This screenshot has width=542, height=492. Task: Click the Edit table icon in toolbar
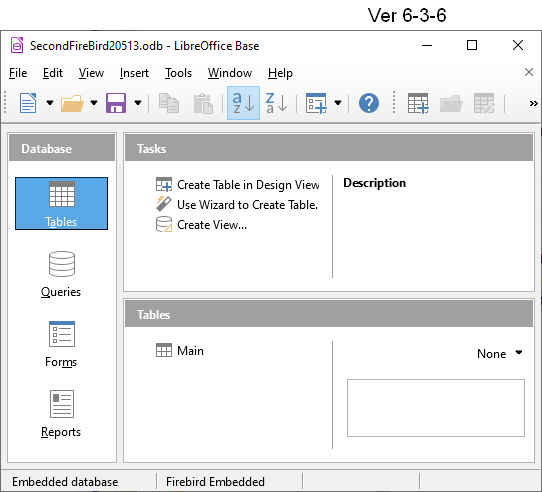click(x=484, y=103)
